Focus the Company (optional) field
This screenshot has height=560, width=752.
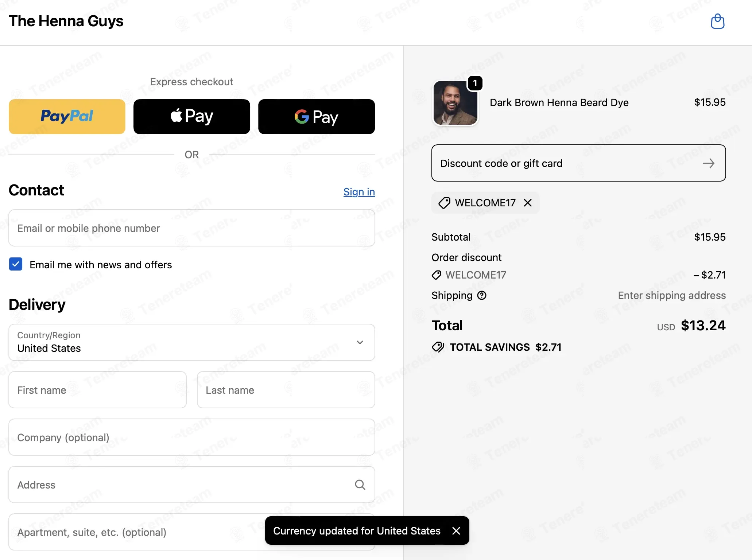192,437
